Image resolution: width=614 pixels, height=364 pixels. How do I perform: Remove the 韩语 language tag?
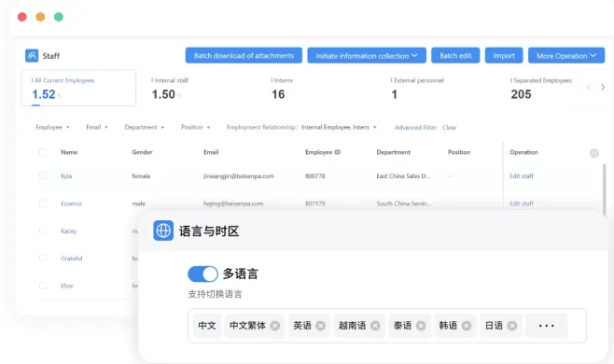point(466,326)
